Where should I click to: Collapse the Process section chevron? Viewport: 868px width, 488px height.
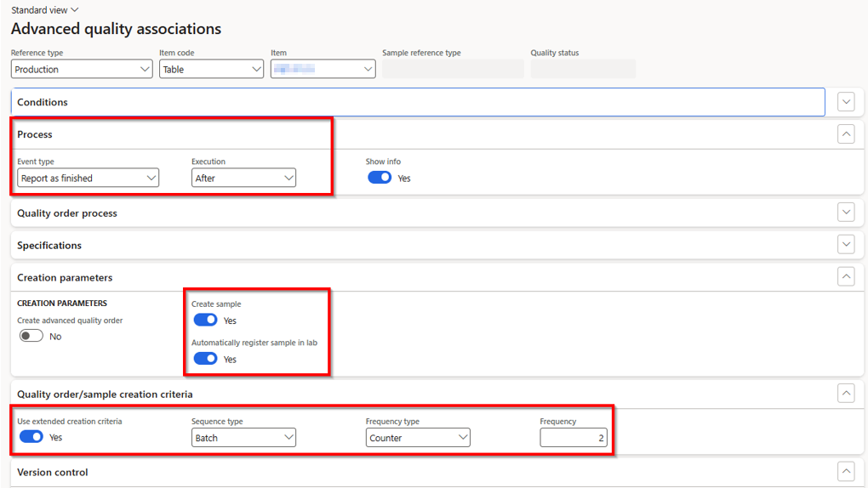[x=845, y=134]
